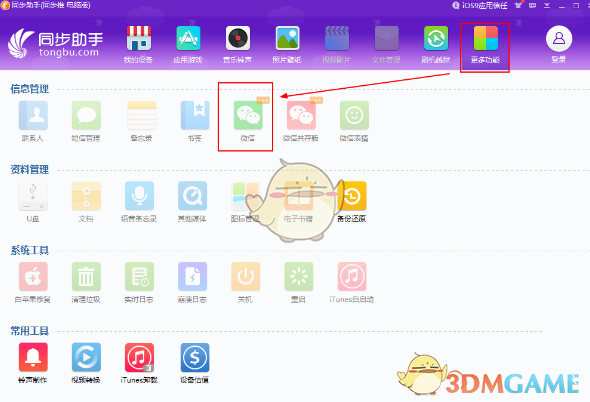Open 书签 bookmark icon
The image size is (590, 402).
click(x=195, y=115)
